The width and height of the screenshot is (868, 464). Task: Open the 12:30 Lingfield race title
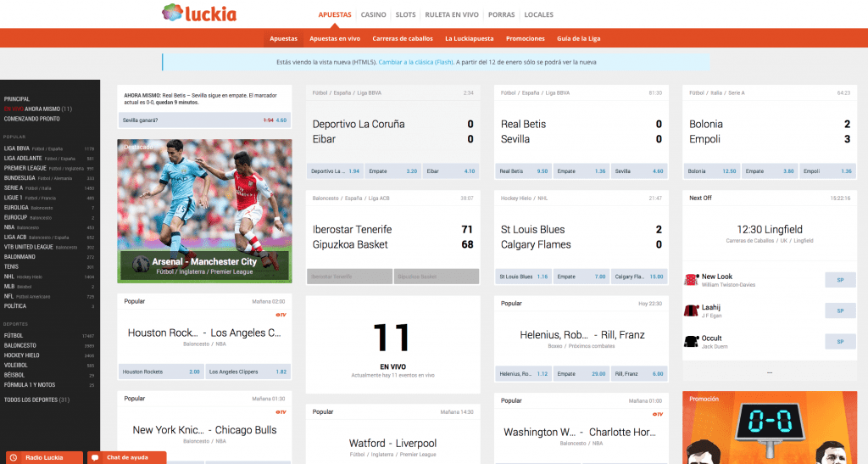pos(770,229)
